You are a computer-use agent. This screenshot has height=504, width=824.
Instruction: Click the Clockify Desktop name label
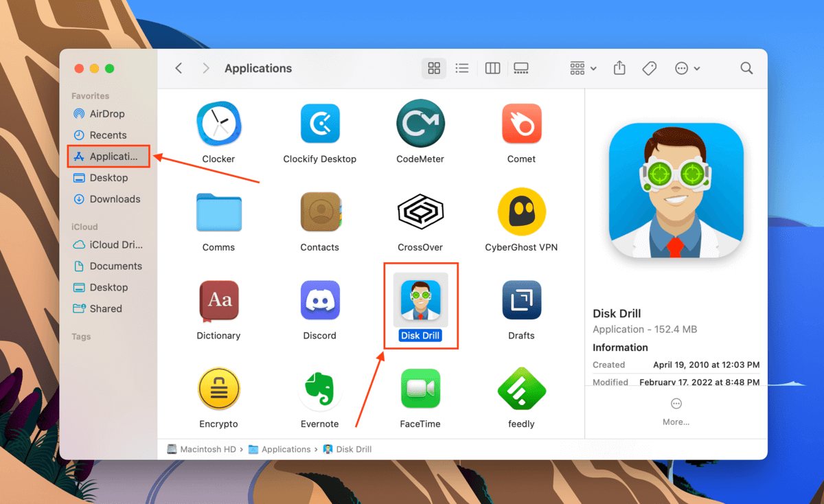(319, 159)
